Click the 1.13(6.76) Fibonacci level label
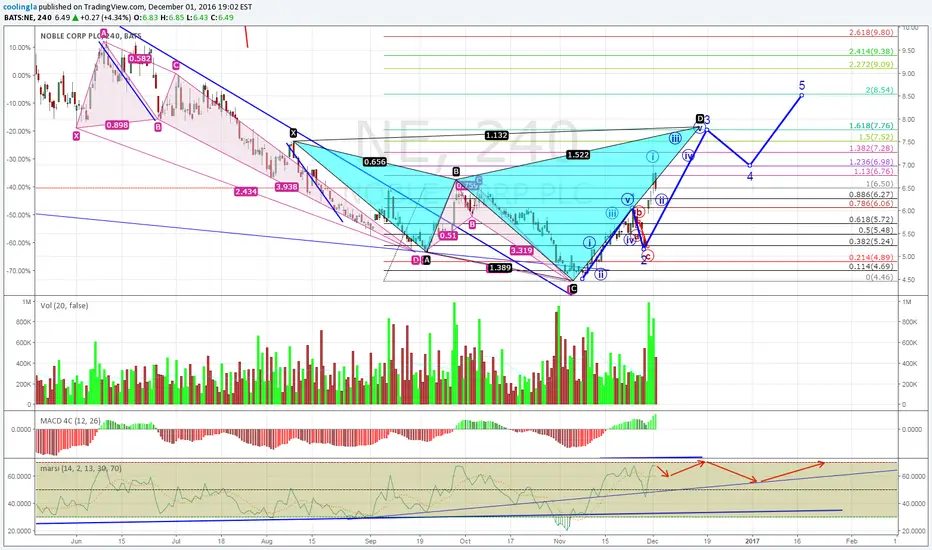This screenshot has height=550, width=932. point(873,171)
